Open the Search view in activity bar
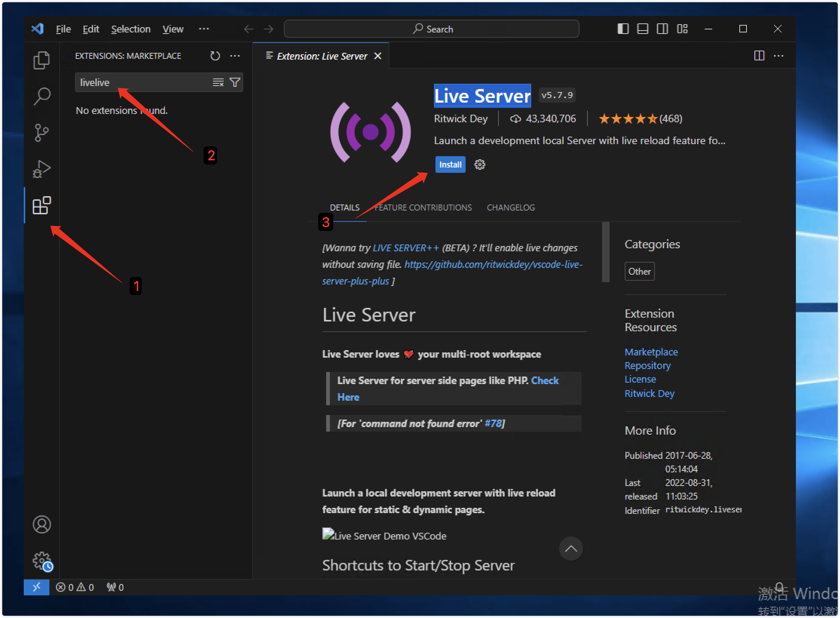Screen dimensions: 840x618 coord(41,97)
